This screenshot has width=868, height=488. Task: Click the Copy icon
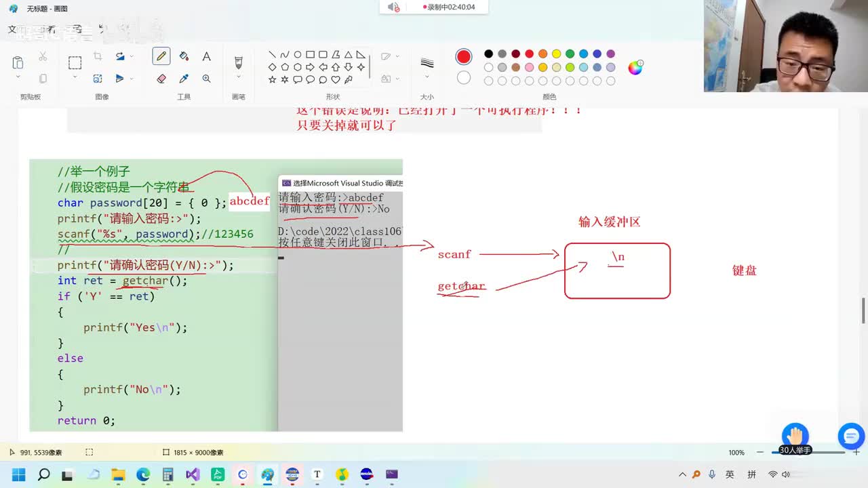(x=43, y=79)
